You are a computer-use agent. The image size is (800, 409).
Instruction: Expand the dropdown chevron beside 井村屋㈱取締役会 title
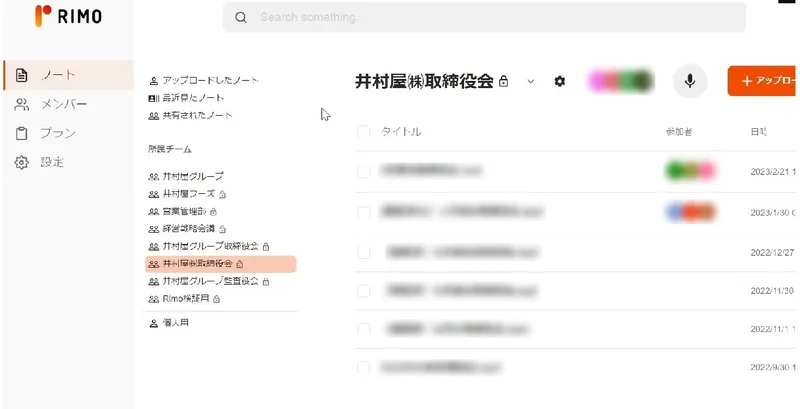tap(531, 81)
